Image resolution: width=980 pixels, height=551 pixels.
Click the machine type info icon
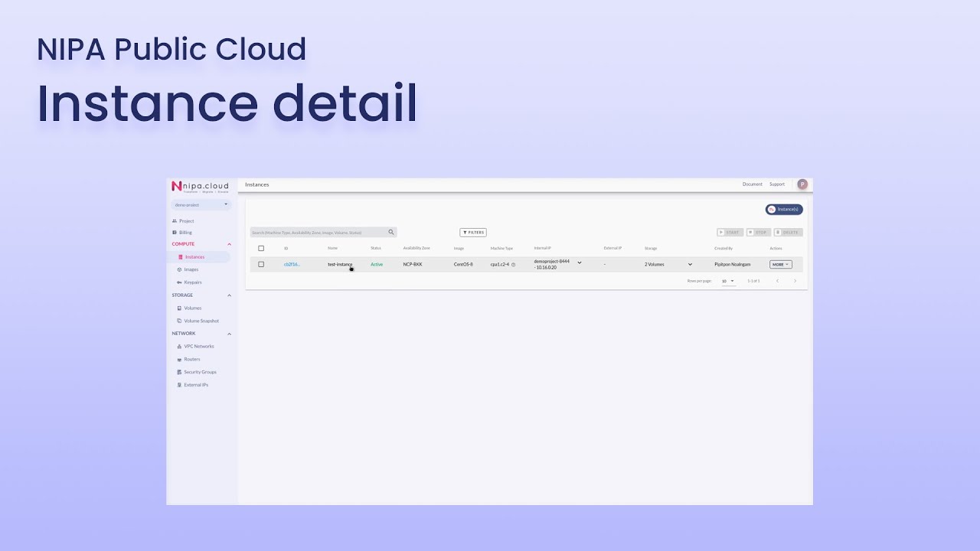[513, 265]
